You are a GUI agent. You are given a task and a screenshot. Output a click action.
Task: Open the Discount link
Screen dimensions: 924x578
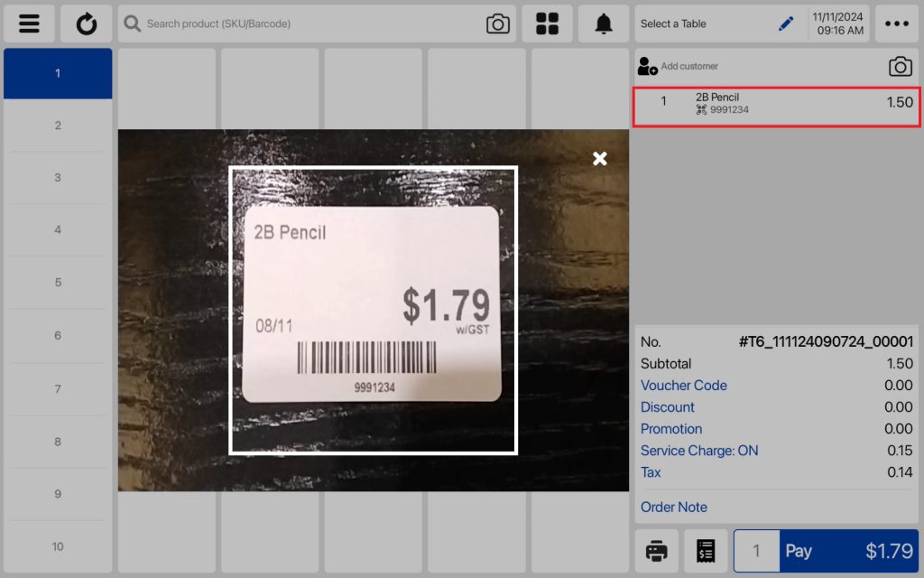click(667, 407)
